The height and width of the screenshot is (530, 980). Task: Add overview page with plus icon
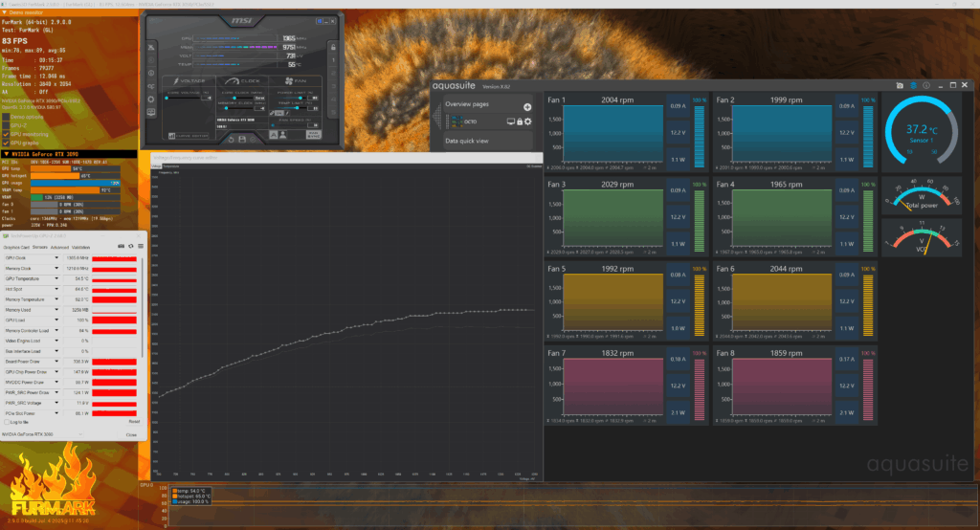click(x=527, y=107)
